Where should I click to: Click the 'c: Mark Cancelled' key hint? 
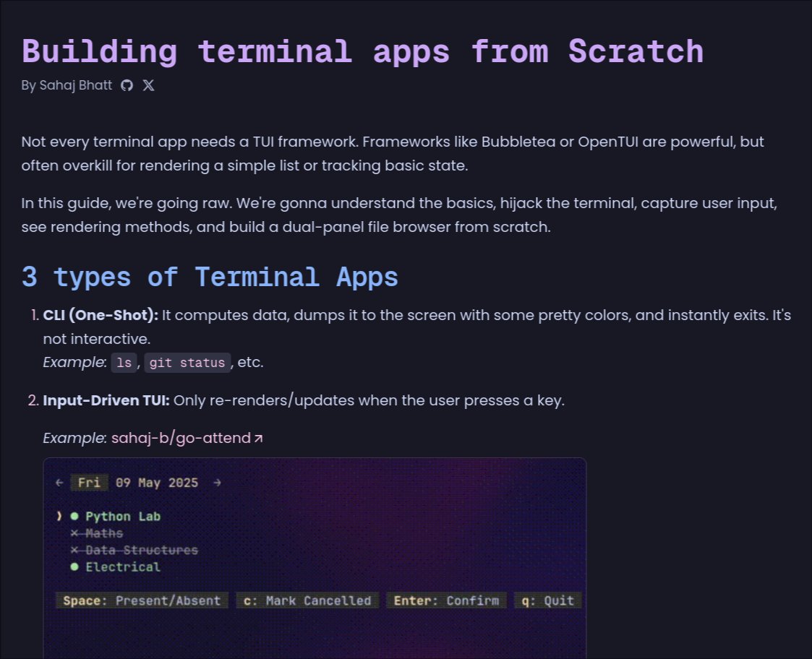307,601
